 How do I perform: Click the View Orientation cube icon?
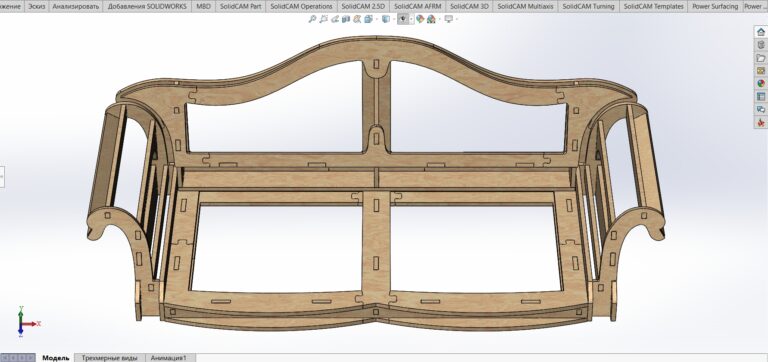pyautogui.click(x=368, y=19)
